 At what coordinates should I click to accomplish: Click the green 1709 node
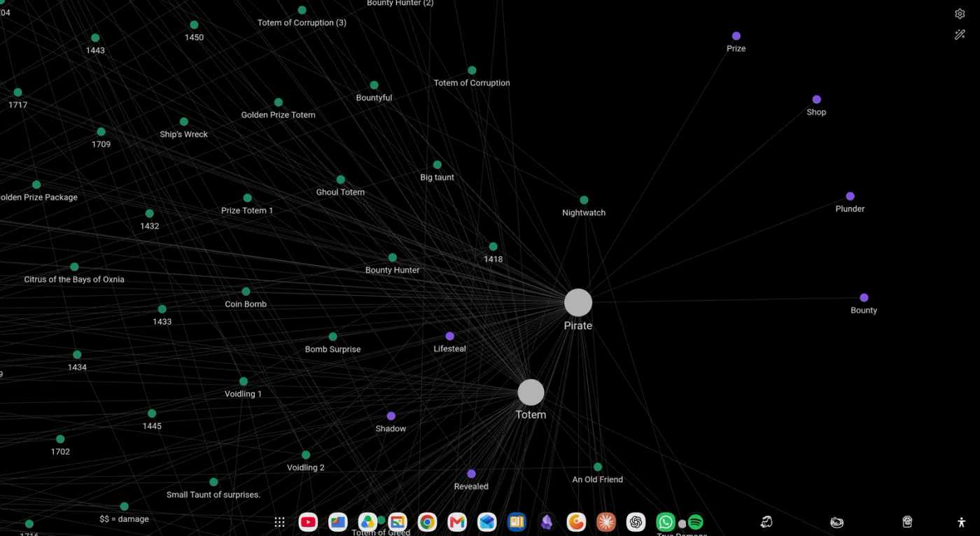[x=101, y=132]
